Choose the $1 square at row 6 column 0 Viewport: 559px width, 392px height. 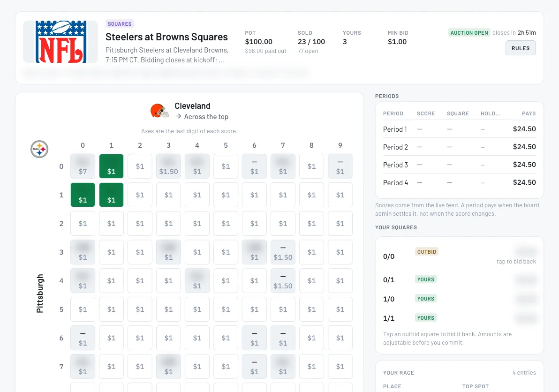(83, 338)
